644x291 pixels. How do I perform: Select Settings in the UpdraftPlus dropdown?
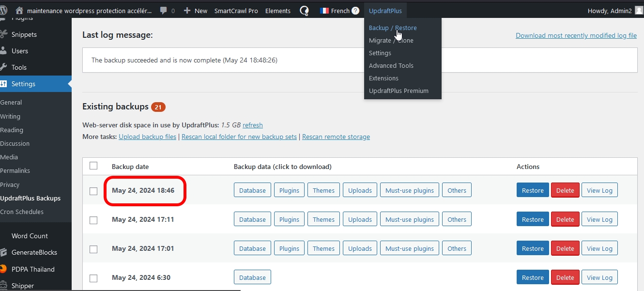pos(380,53)
